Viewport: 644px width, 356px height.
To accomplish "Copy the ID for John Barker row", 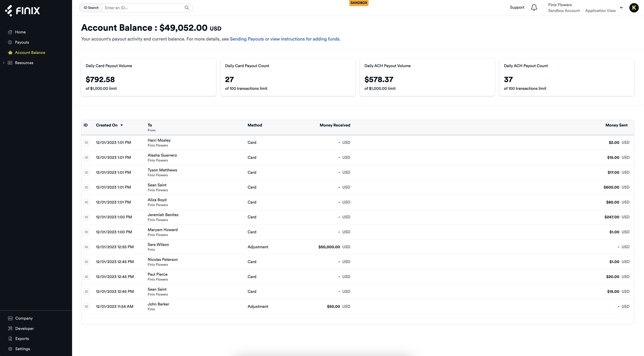I will click(86, 306).
